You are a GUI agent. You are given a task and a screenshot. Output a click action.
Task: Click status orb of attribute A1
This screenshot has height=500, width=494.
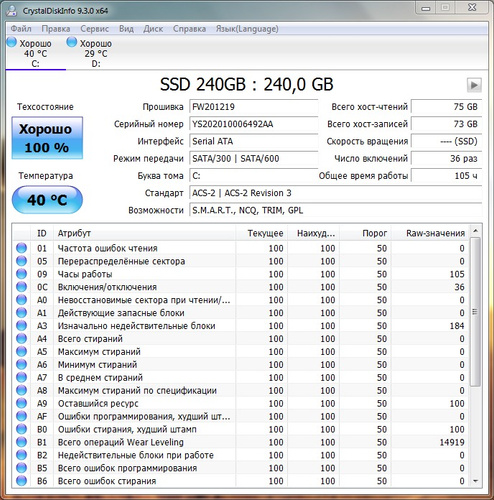click(x=22, y=313)
